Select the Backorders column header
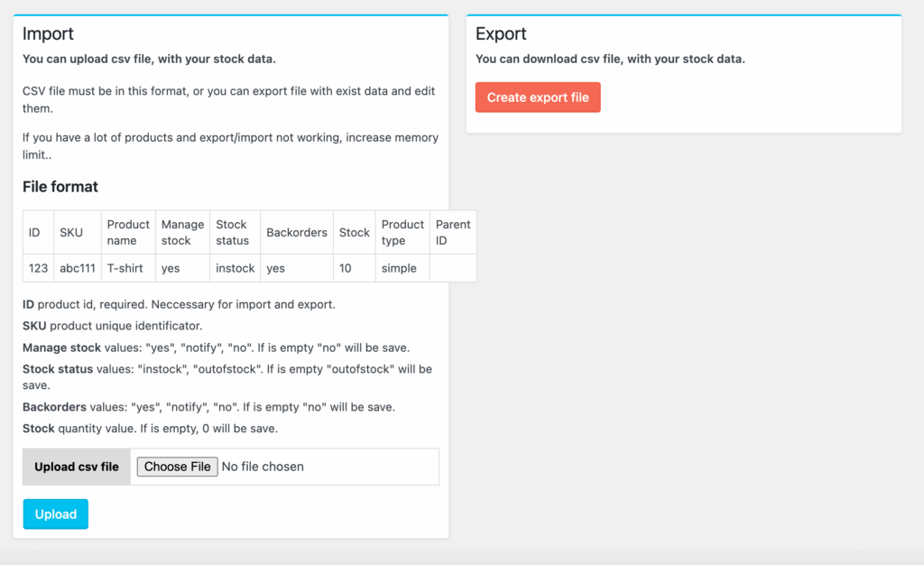The image size is (924, 565). coord(297,233)
